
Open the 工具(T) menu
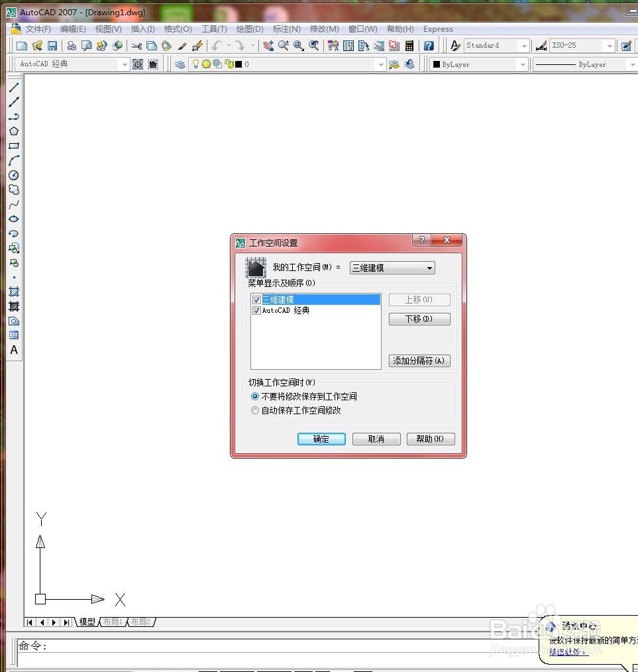214,29
